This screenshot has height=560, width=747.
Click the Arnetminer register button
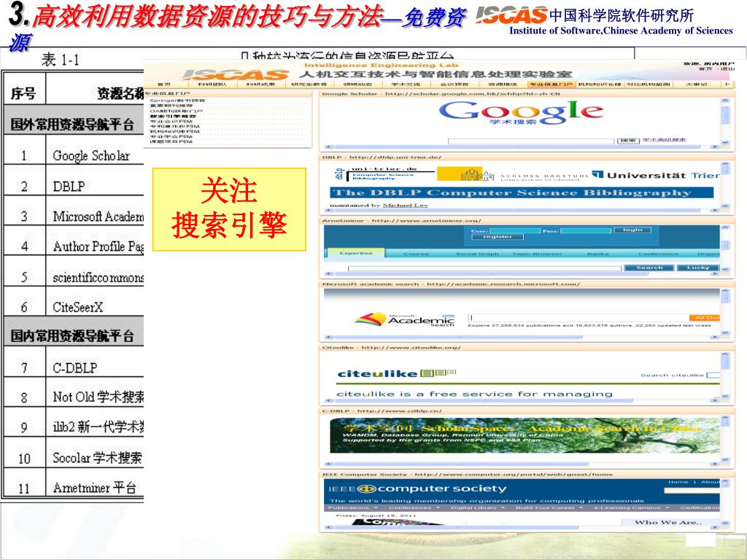click(498, 237)
